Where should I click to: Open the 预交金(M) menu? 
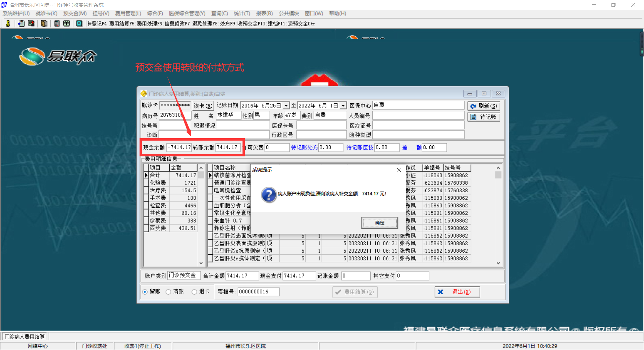pyautogui.click(x=75, y=13)
